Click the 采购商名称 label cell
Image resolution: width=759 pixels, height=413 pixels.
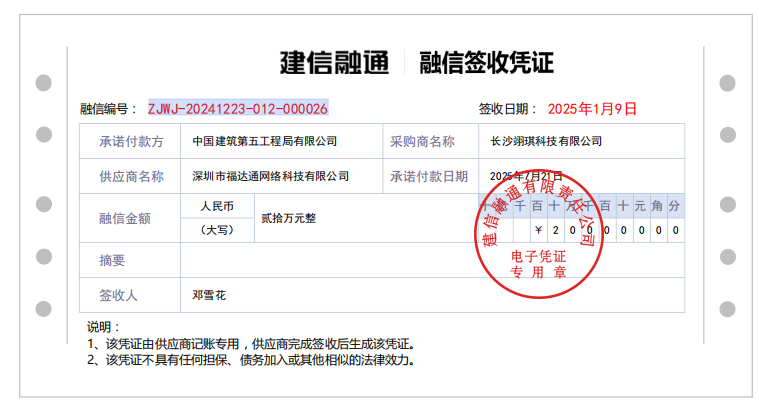[x=431, y=141]
